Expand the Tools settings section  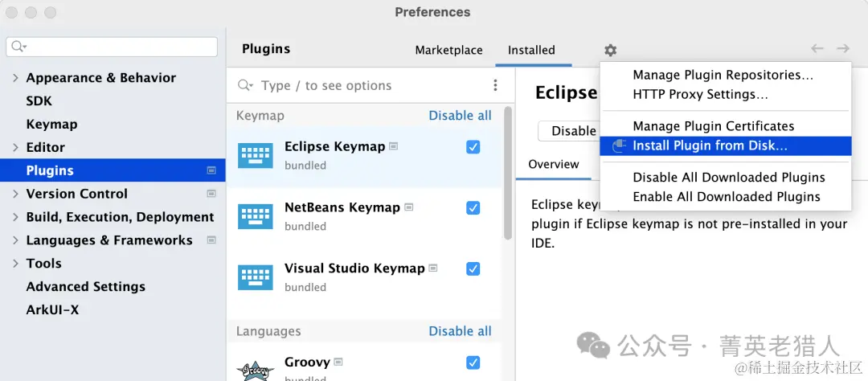[15, 264]
